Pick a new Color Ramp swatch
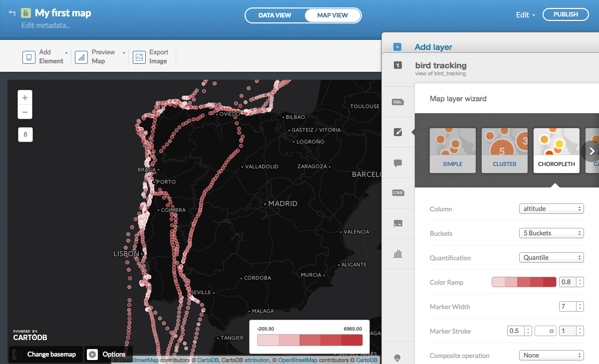This screenshot has height=364, width=599. coord(524,282)
